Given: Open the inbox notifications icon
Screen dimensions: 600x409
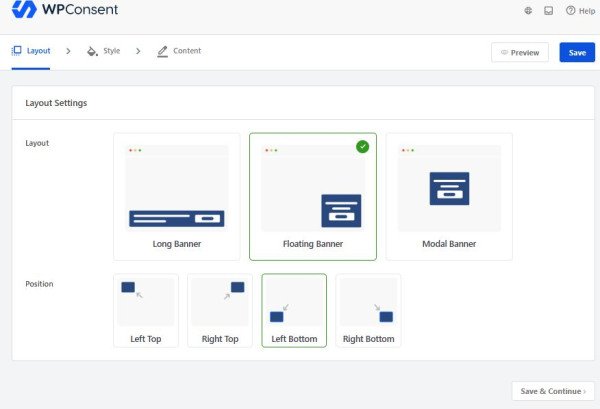Looking at the screenshot, I should [x=548, y=11].
